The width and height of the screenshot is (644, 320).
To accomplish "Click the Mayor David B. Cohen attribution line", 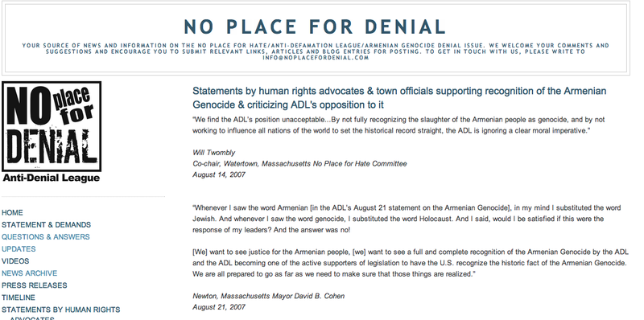I will (269, 296).
